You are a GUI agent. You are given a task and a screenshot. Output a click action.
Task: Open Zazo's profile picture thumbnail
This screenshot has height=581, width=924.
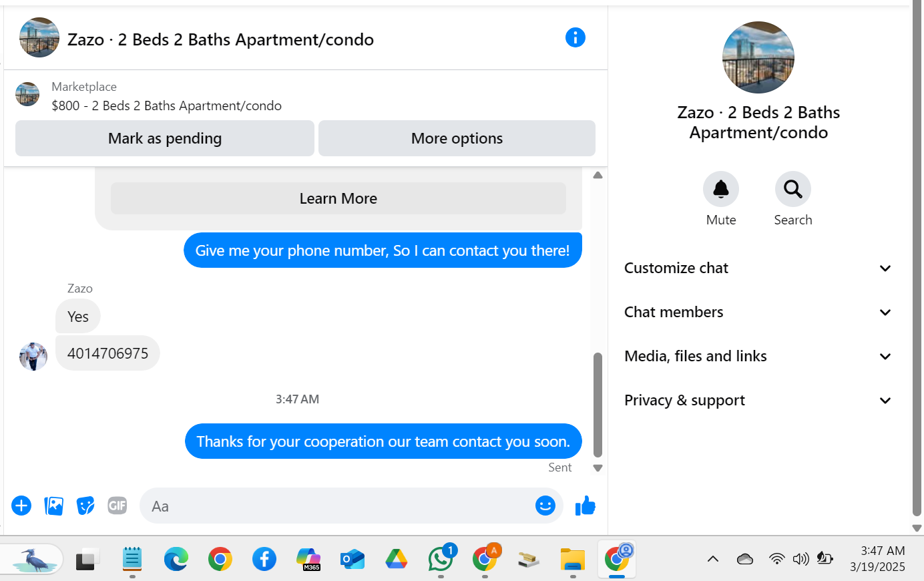point(33,357)
